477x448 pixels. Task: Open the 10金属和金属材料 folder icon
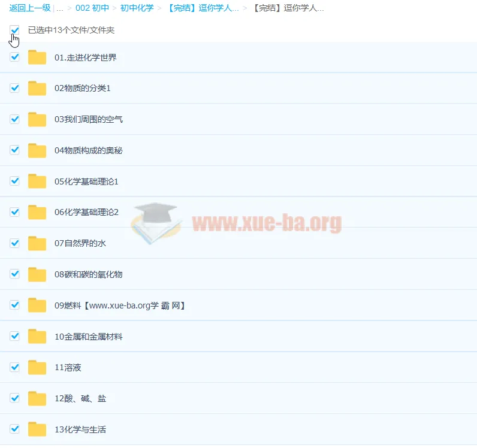[x=37, y=337]
